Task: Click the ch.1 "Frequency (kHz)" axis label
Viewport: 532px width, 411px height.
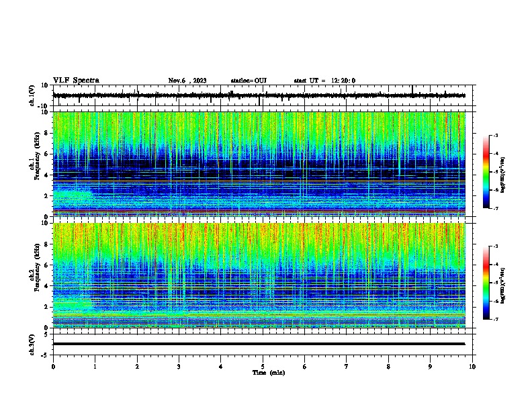Action: click(38, 156)
